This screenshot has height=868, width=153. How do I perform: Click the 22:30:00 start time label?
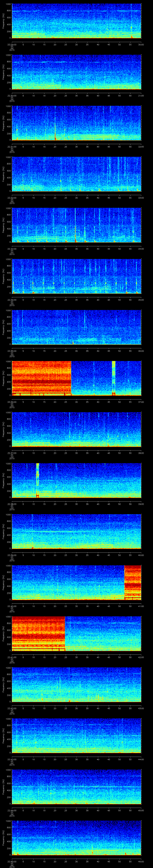[x=12, y=96]
